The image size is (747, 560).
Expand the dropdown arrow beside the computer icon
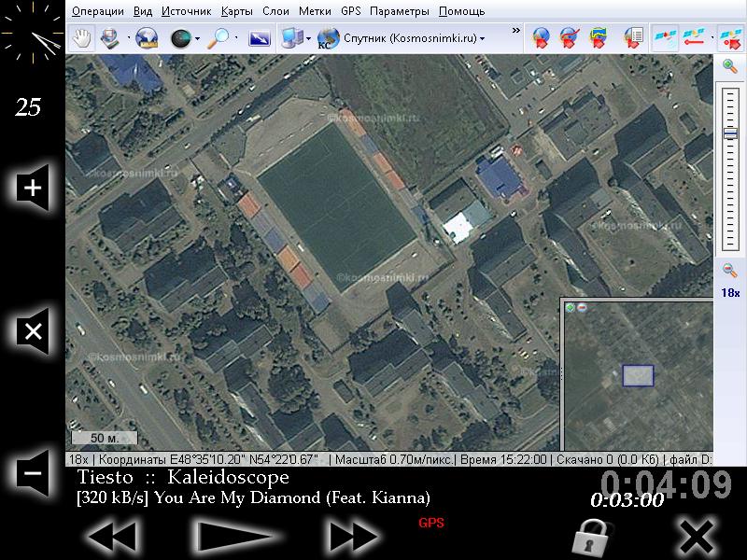[x=308, y=38]
